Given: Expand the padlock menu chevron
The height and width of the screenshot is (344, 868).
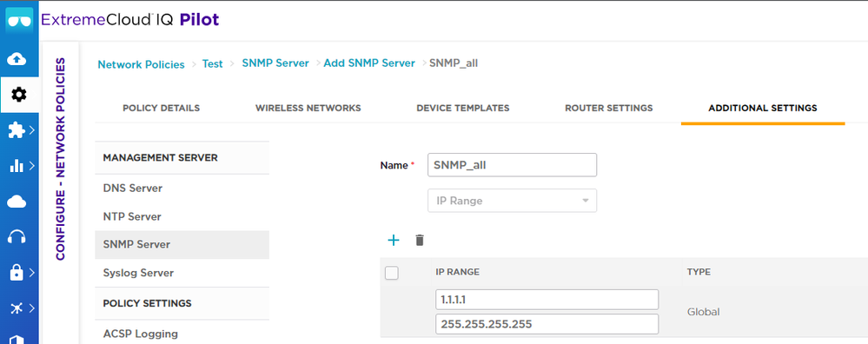Looking at the screenshot, I should coord(32,272).
